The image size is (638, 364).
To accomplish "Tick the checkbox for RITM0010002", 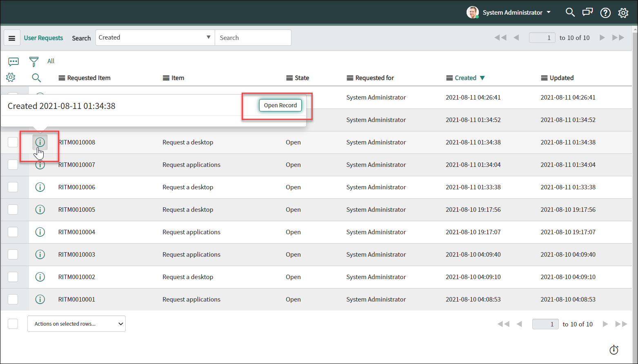I will coord(13,277).
